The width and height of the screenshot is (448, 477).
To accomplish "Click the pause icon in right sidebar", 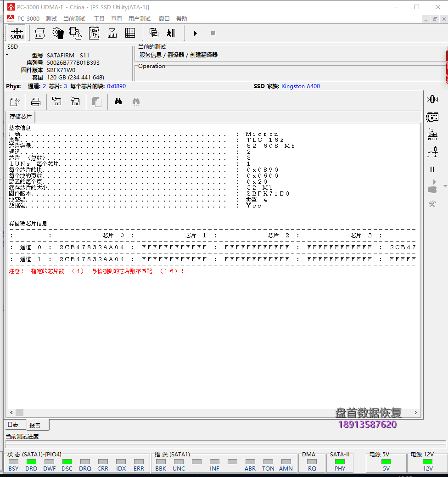I will click(x=432, y=169).
